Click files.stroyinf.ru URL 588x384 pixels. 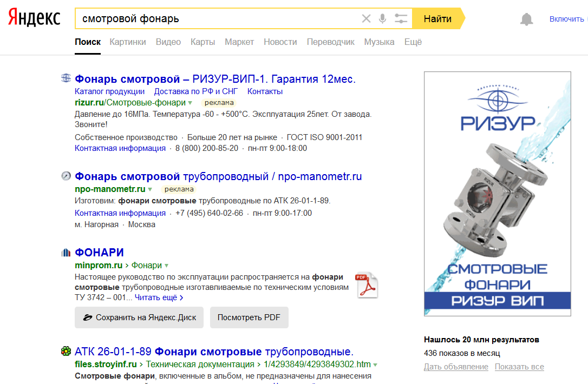106,364
